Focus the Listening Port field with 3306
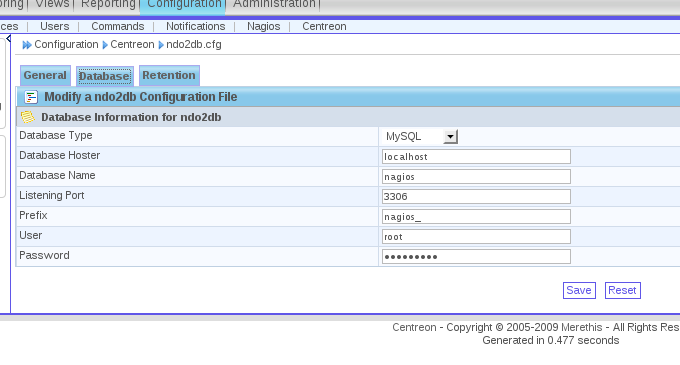This screenshot has height=365, width=680. pyautogui.click(x=476, y=197)
